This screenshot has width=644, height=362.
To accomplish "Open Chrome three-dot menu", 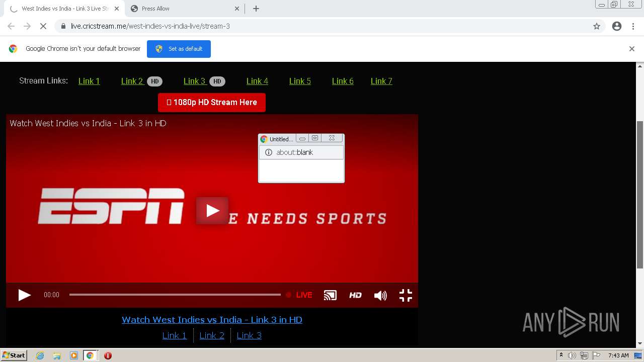I will point(633,26).
